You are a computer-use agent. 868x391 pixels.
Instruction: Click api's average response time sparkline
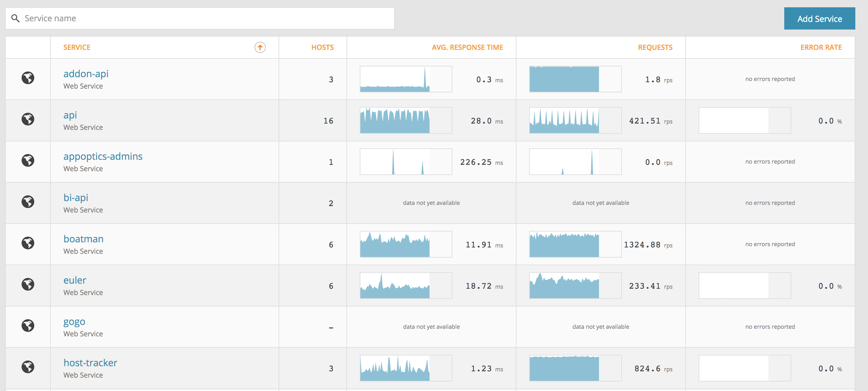[406, 120]
